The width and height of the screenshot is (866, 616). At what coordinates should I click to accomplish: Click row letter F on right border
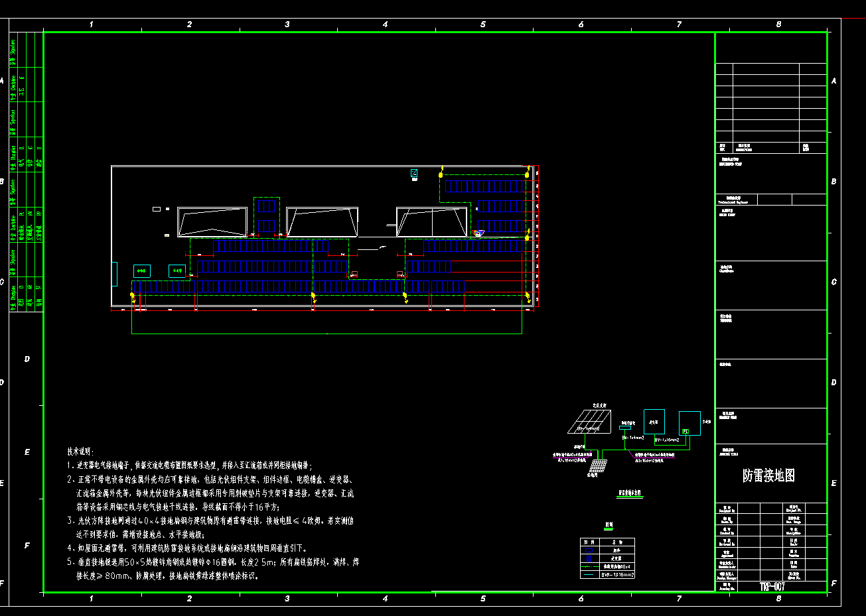point(834,584)
